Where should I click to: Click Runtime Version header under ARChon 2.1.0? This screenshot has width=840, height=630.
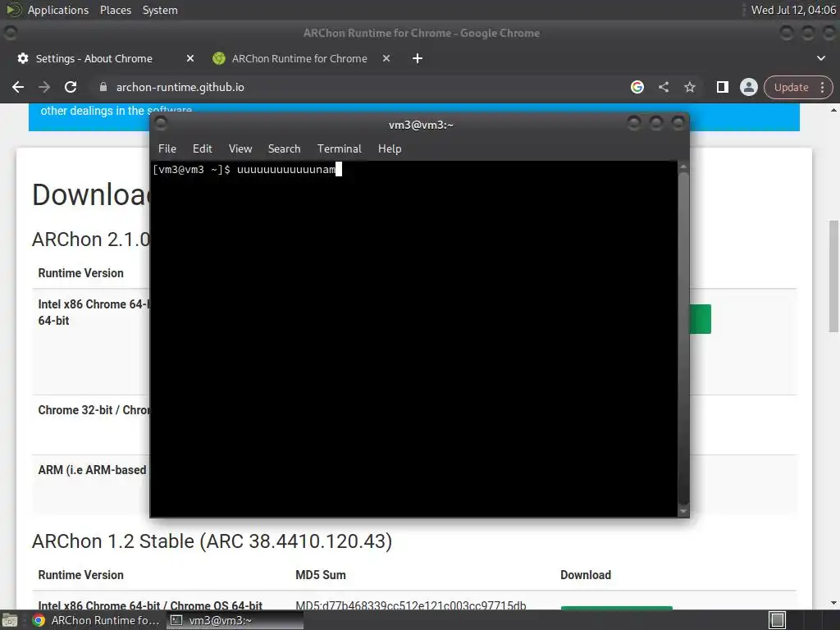click(81, 273)
